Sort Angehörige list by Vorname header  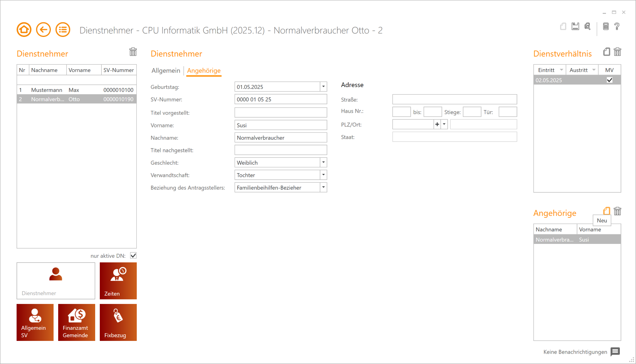599,229
